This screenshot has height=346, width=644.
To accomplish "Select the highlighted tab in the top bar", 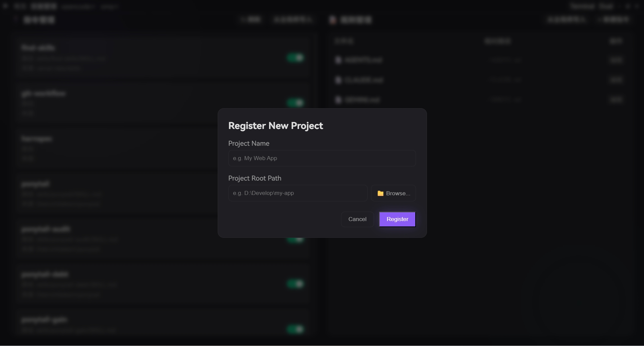I will tap(44, 6).
